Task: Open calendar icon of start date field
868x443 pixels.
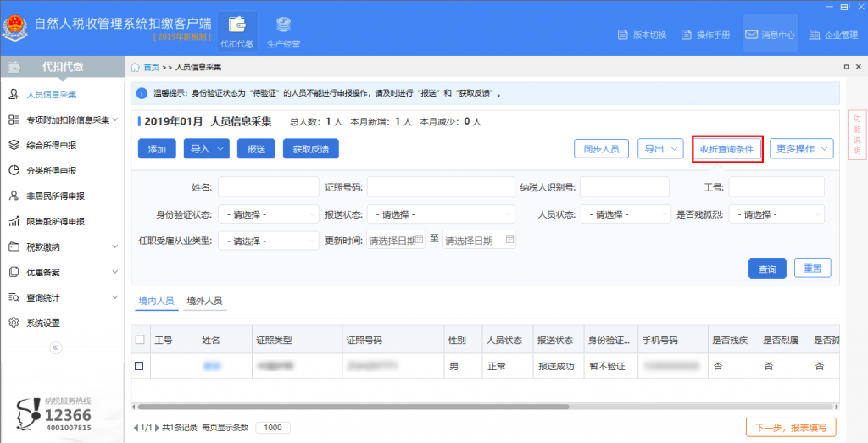Action: tap(419, 240)
